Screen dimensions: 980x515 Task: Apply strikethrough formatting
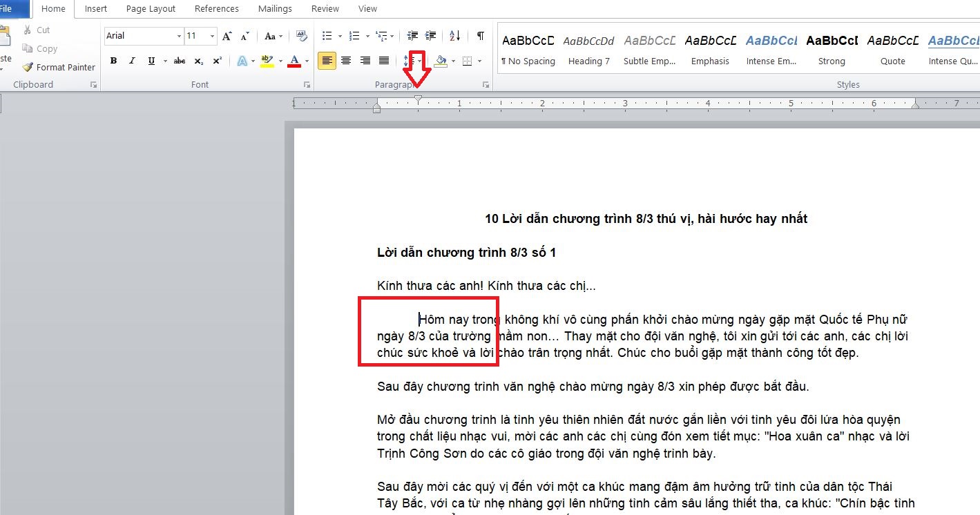pyautogui.click(x=179, y=60)
